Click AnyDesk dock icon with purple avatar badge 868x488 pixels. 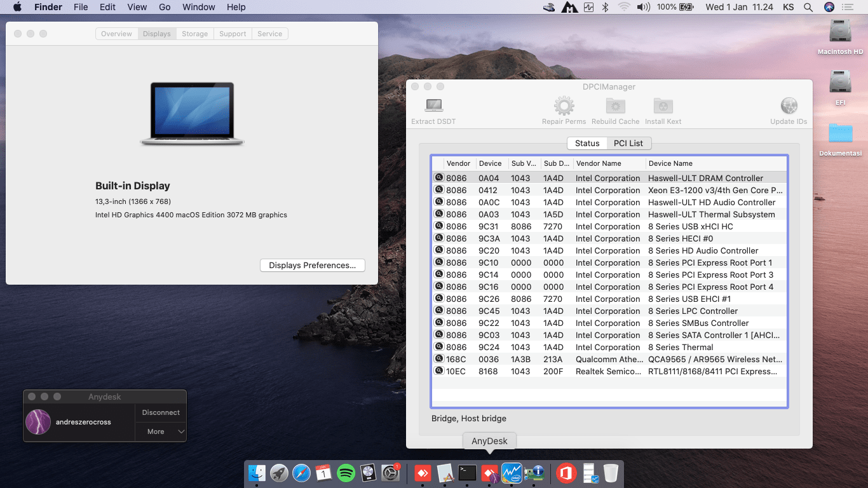coord(489,473)
